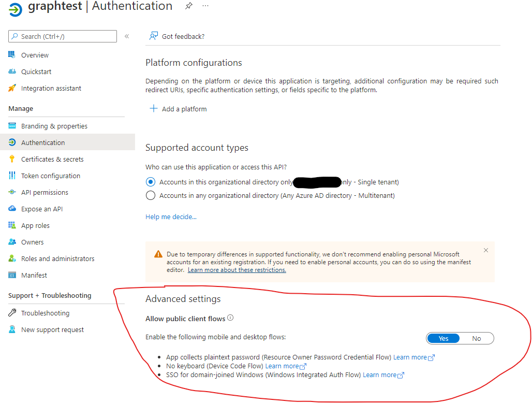532x403 pixels.
Task: Click the Owners people icon
Action: (12, 242)
